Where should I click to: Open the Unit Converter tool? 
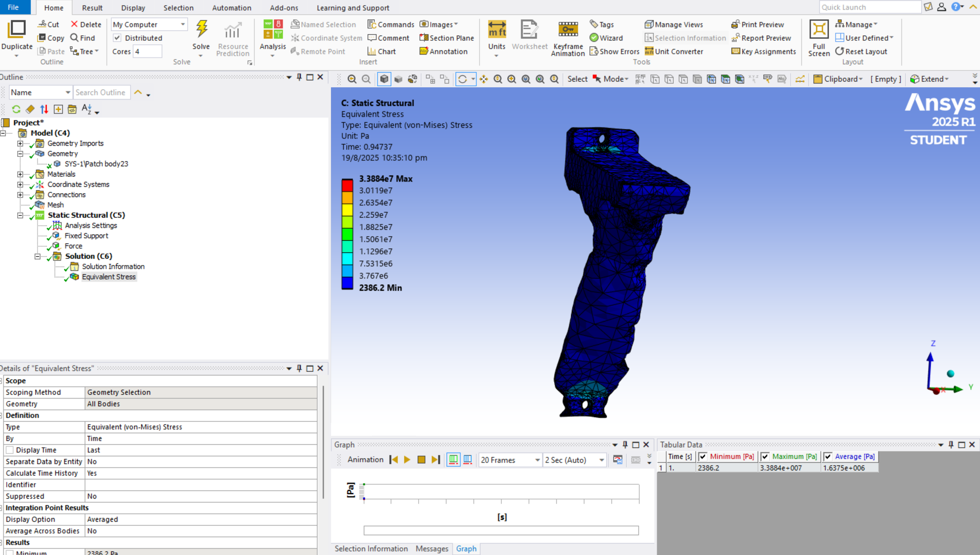675,51
